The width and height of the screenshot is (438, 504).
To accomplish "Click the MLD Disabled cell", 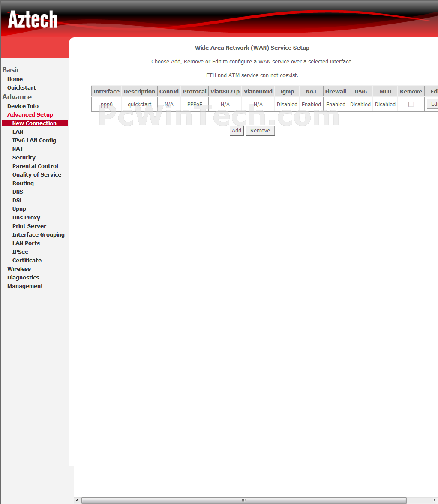I will pyautogui.click(x=385, y=105).
